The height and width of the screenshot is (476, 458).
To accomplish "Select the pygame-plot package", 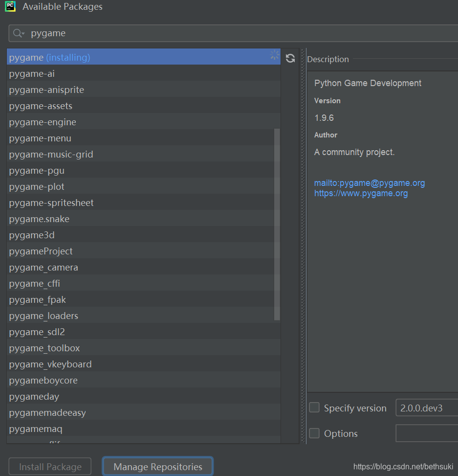I will (144, 186).
